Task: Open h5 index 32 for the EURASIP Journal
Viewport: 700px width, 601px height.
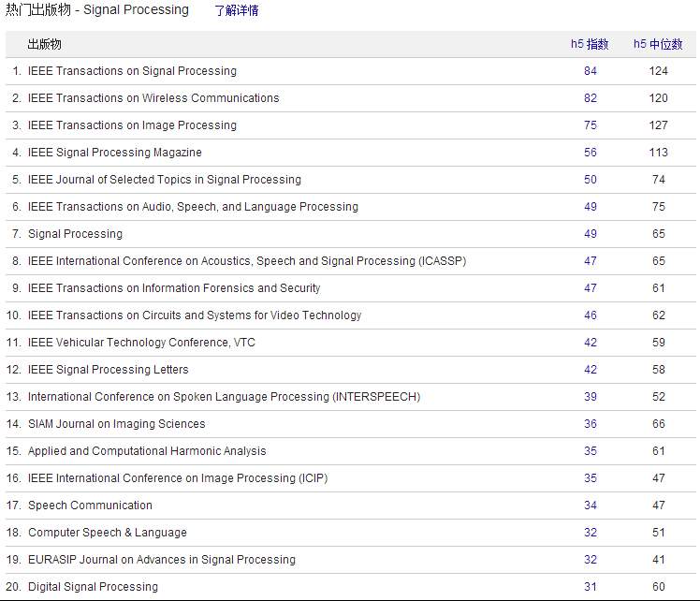Action: [591, 560]
